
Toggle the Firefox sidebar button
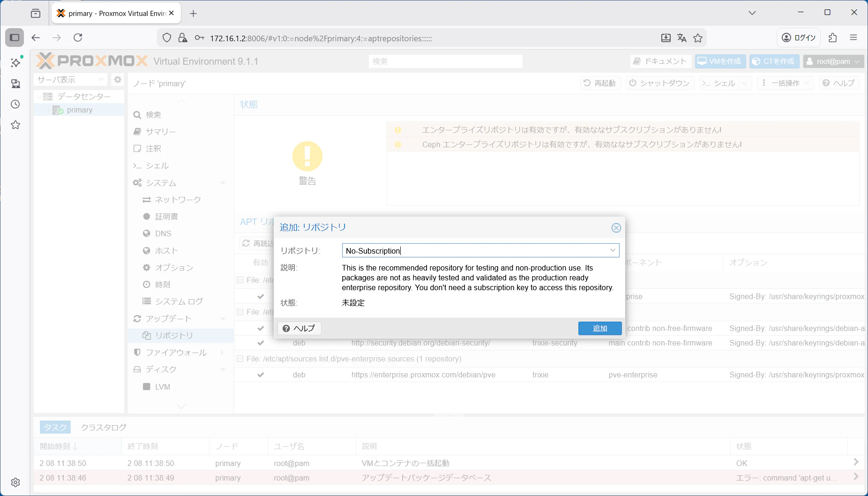click(x=15, y=38)
